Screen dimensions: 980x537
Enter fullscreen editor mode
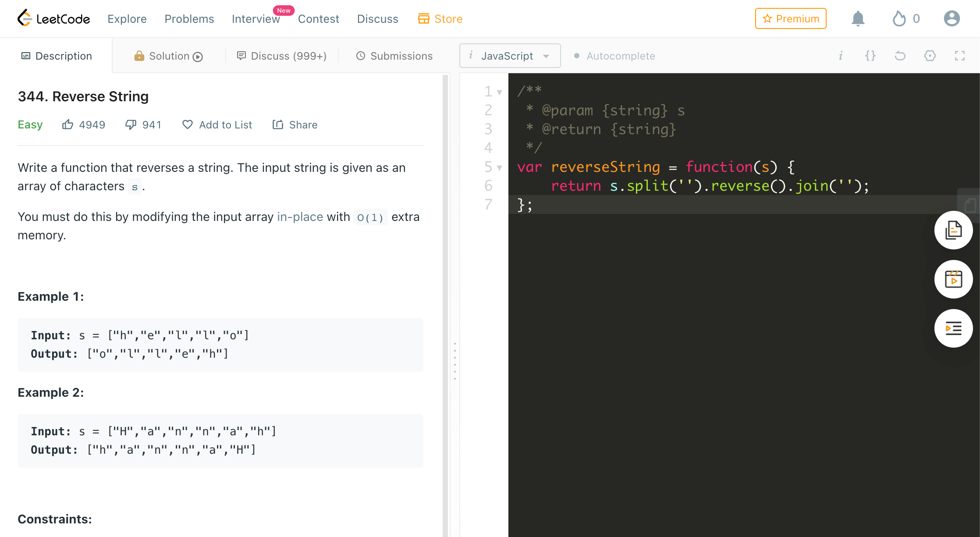960,56
